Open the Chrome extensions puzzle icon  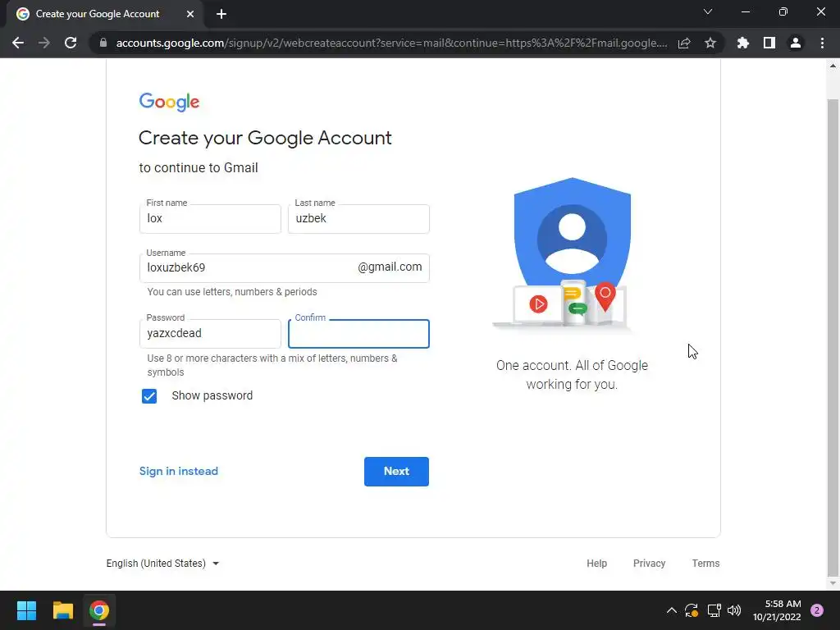click(743, 43)
